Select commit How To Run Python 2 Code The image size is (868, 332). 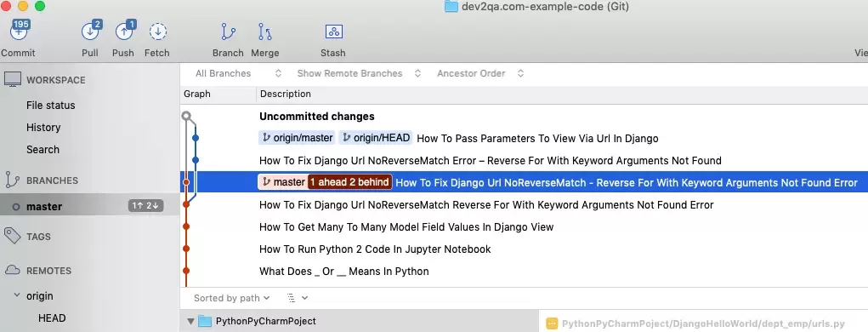tap(524, 249)
